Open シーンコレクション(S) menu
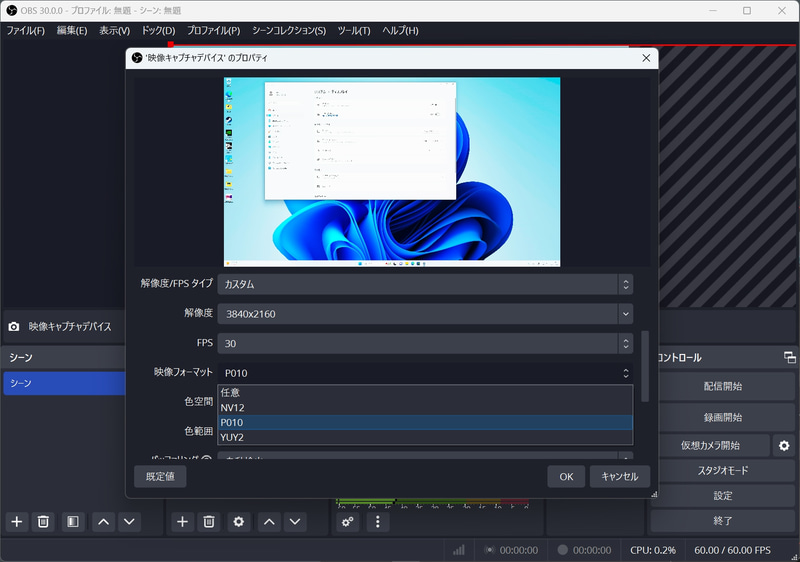 click(289, 31)
